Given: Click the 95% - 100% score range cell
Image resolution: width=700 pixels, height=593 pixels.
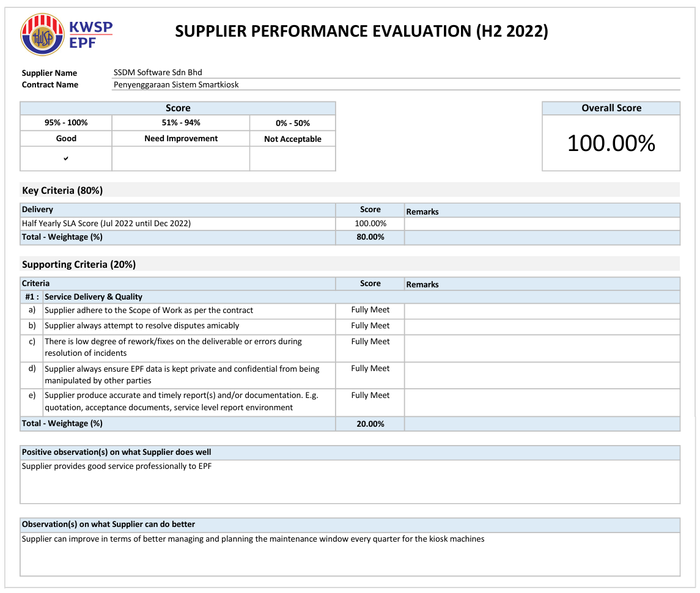Looking at the screenshot, I should (66, 123).
